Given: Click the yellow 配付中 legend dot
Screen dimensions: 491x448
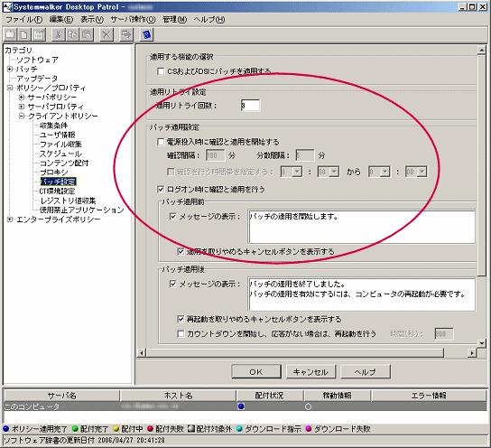Looking at the screenshot, I should click(116, 428).
